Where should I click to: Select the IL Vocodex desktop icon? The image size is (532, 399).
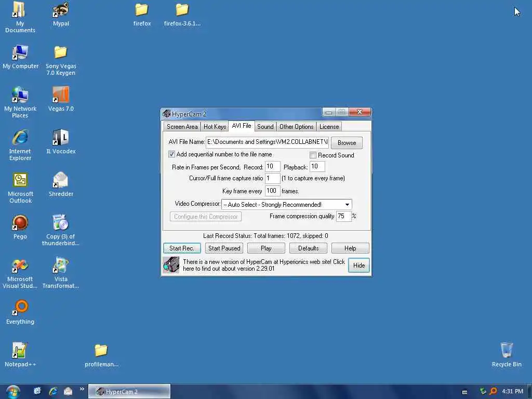coord(61,142)
